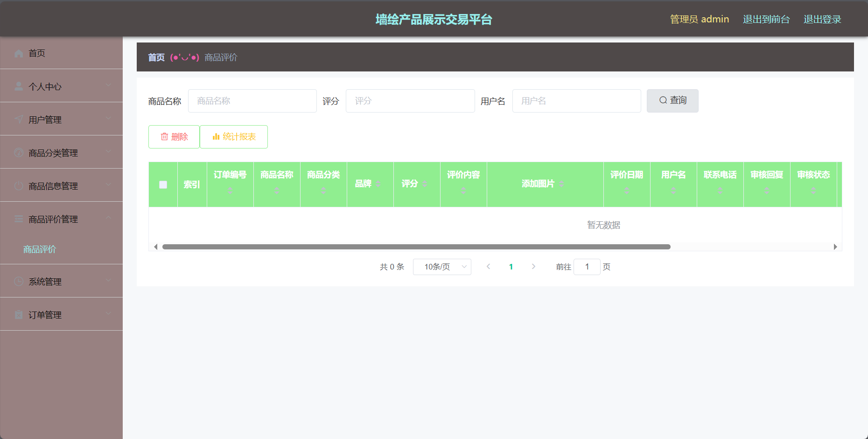The height and width of the screenshot is (439, 868).
Task: Collapse the 商品评价管理 menu chevron
Action: [108, 218]
